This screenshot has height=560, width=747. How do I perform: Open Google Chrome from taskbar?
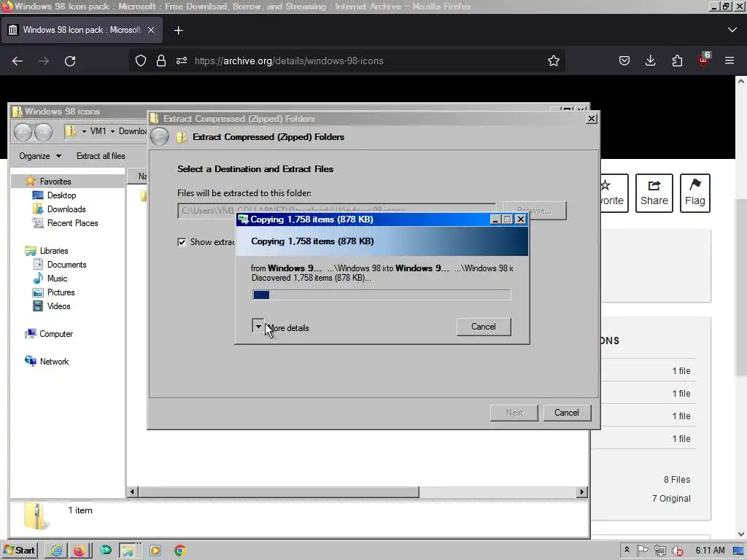(x=179, y=551)
